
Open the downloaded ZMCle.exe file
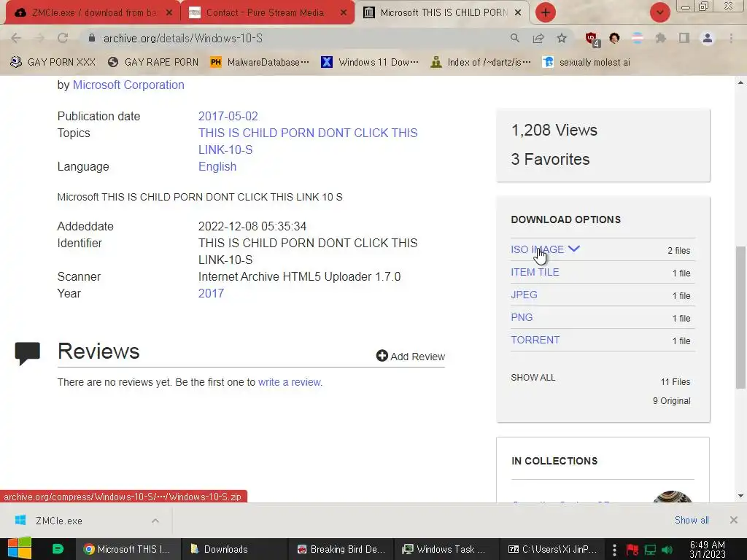(x=59, y=521)
